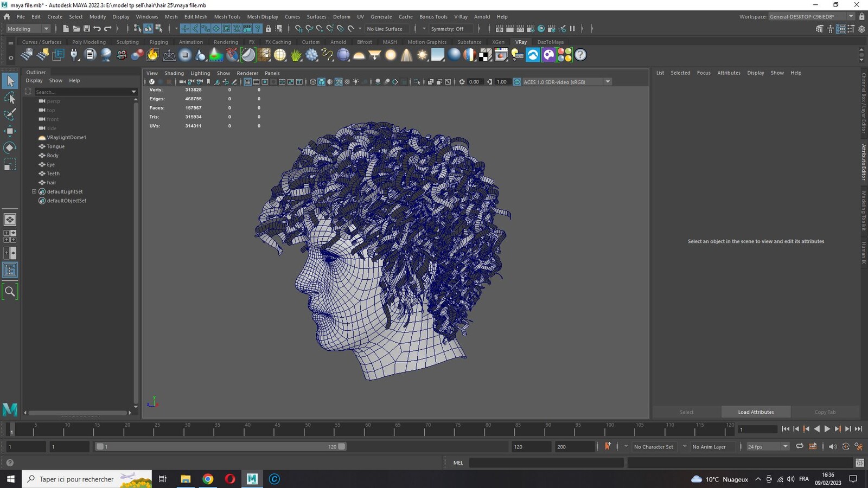The height and width of the screenshot is (488, 868).
Task: Select the hair node in Outliner
Action: [52, 183]
